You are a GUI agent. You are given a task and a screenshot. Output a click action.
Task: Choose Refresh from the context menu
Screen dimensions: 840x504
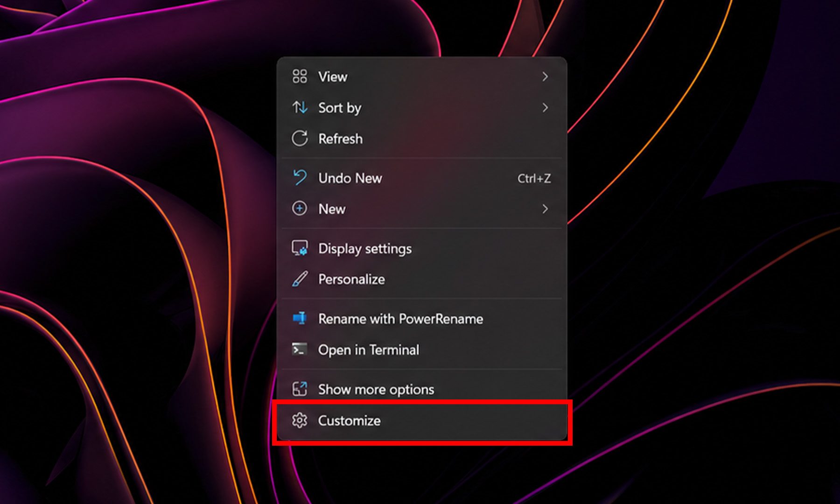point(422,139)
